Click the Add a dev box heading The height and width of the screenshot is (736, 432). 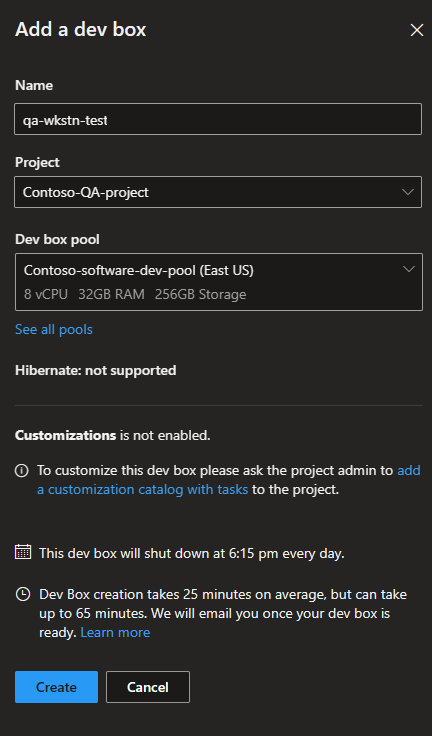(81, 29)
